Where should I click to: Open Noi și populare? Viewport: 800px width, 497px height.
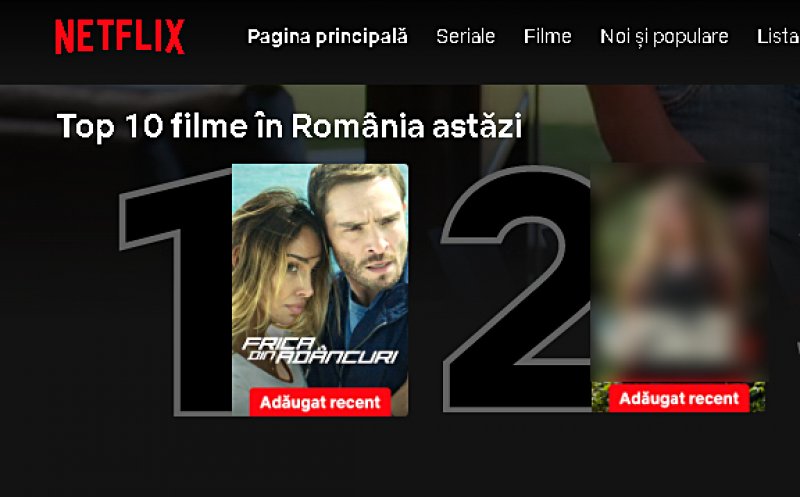[664, 37]
